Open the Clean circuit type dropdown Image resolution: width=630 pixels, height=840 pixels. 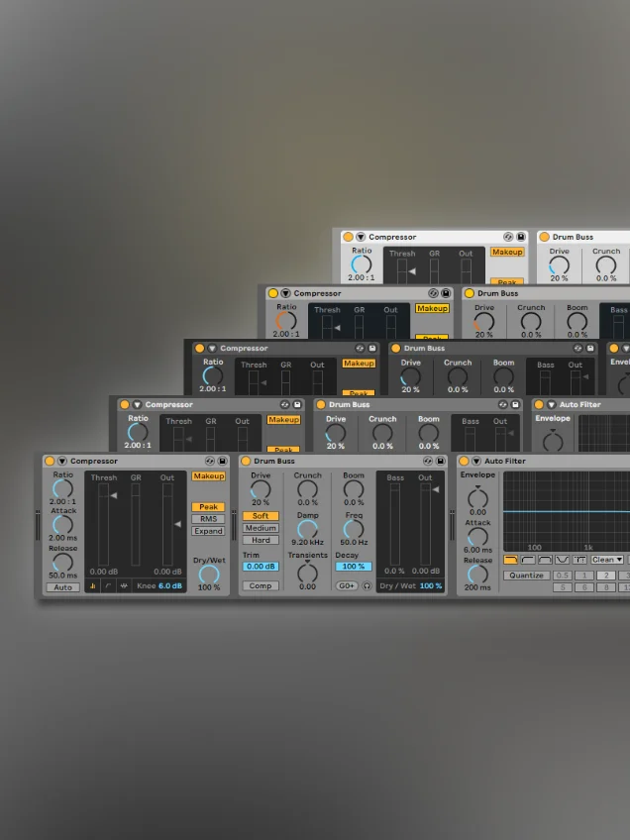pos(607,560)
